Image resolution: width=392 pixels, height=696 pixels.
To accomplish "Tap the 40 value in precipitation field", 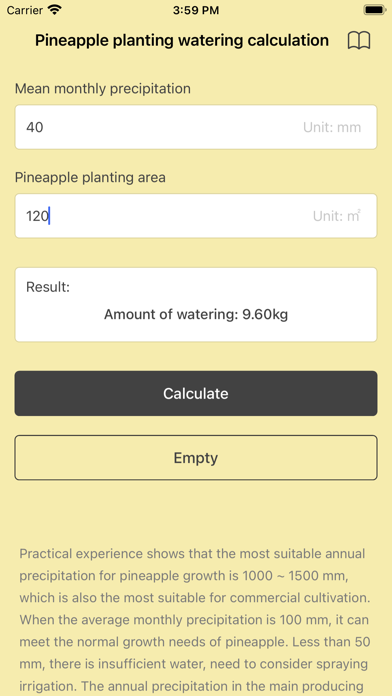I will [x=35, y=127].
